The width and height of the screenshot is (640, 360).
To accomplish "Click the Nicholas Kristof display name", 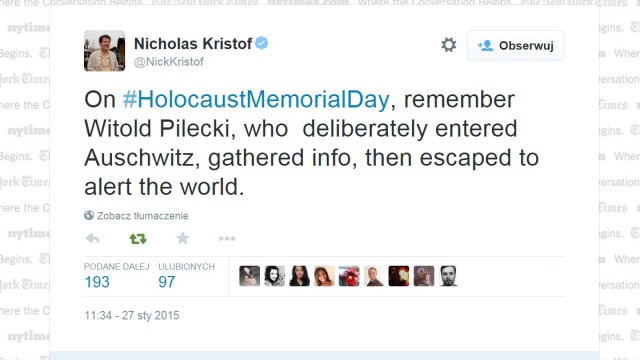I will tap(193, 43).
